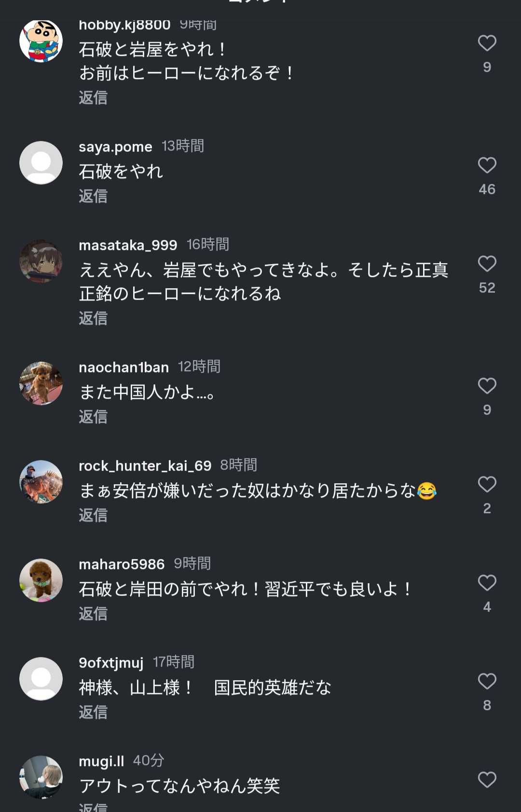Reply to masataka_999's comment
The width and height of the screenshot is (521, 812).
point(93,319)
